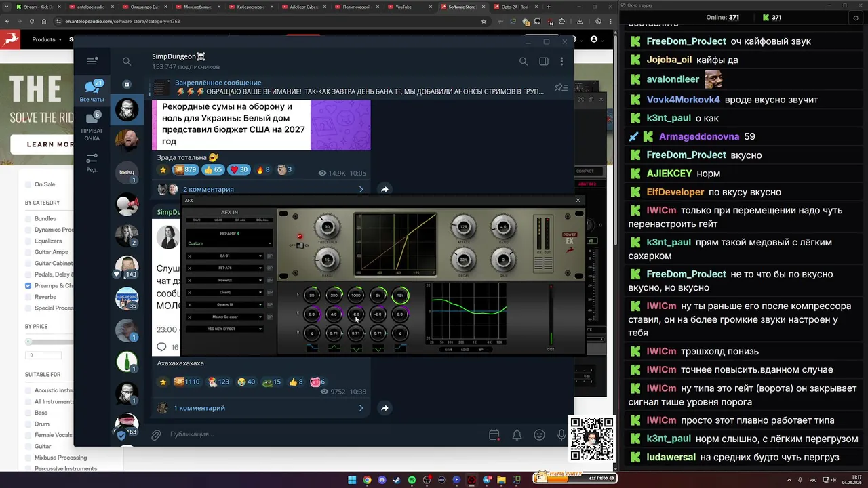Open Ред. edit folders icon

pos(92,162)
